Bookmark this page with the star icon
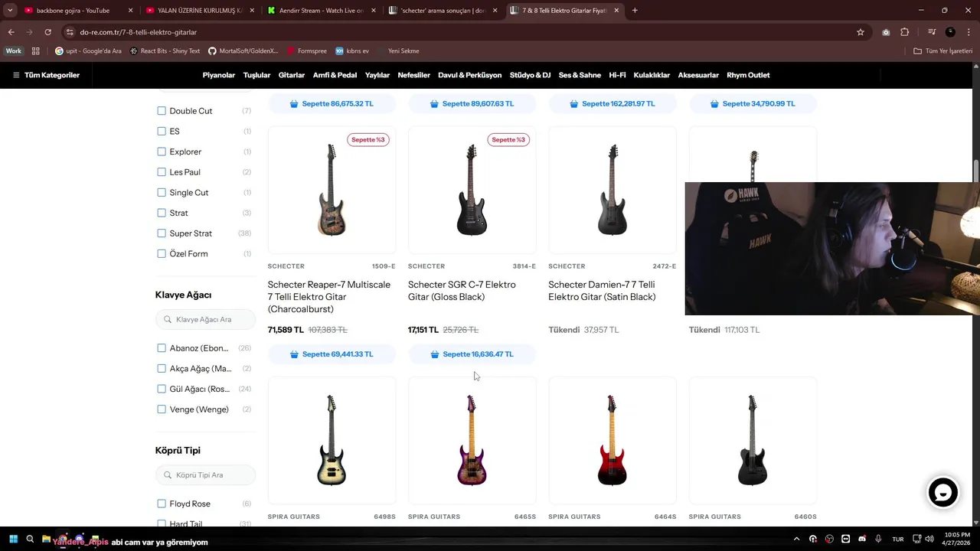The image size is (980, 551). pos(861,32)
